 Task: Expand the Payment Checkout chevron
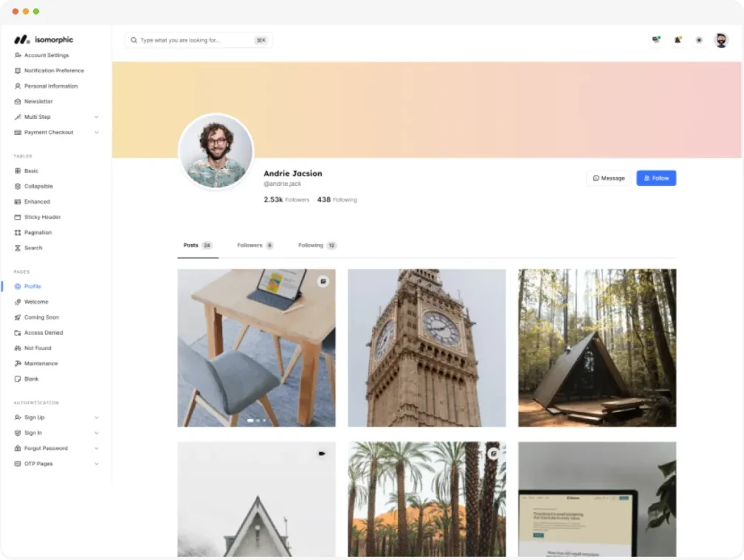tap(96, 132)
